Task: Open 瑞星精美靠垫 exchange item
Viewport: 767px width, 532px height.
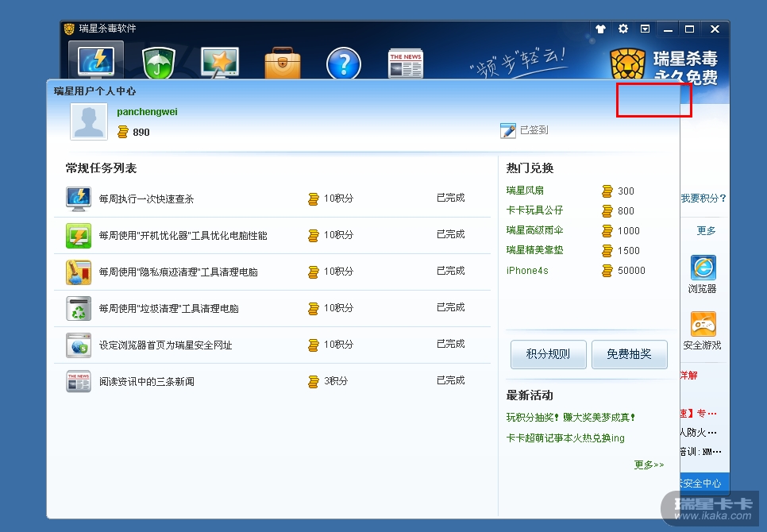Action: [x=534, y=250]
